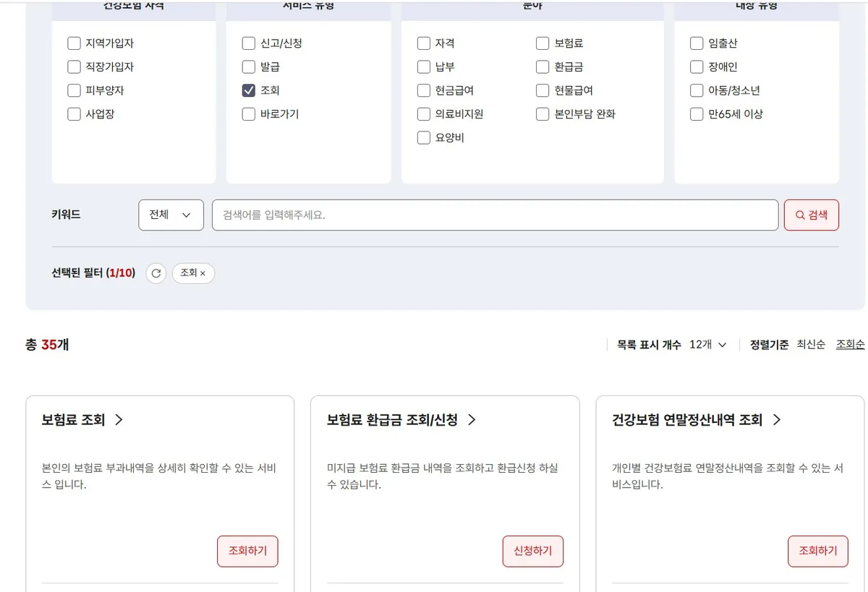Screen dimensions: 868x592
Task: Check the 발급 checkbox
Action: tap(249, 67)
